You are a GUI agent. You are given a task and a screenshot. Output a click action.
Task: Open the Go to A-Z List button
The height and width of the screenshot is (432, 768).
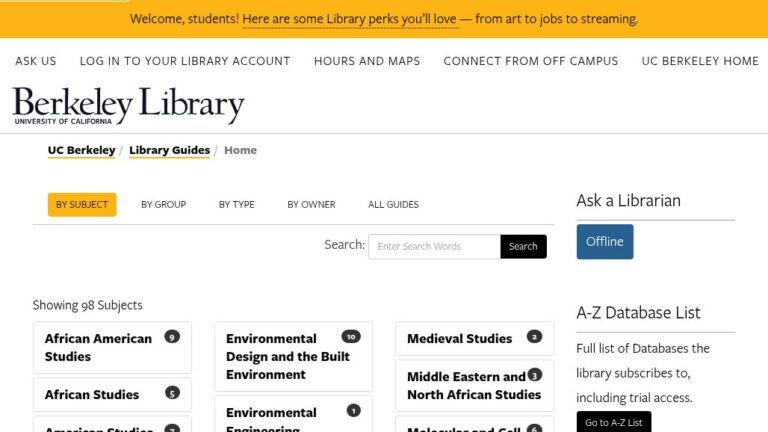pos(614,422)
